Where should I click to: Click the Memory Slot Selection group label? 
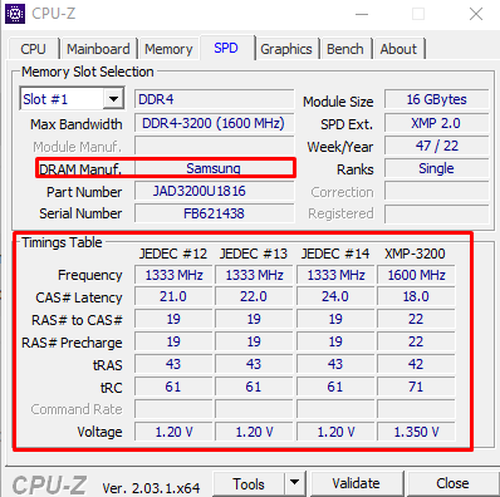[x=87, y=72]
